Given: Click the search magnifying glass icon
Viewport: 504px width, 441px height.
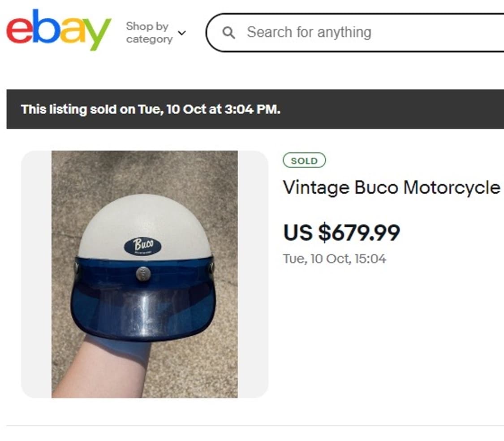Looking at the screenshot, I should click(228, 33).
